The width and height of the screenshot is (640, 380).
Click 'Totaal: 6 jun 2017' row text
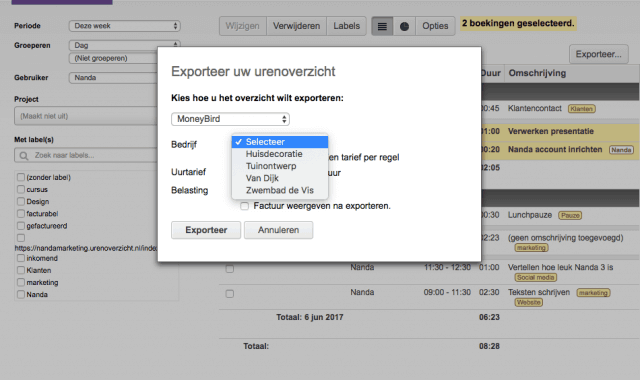309,317
